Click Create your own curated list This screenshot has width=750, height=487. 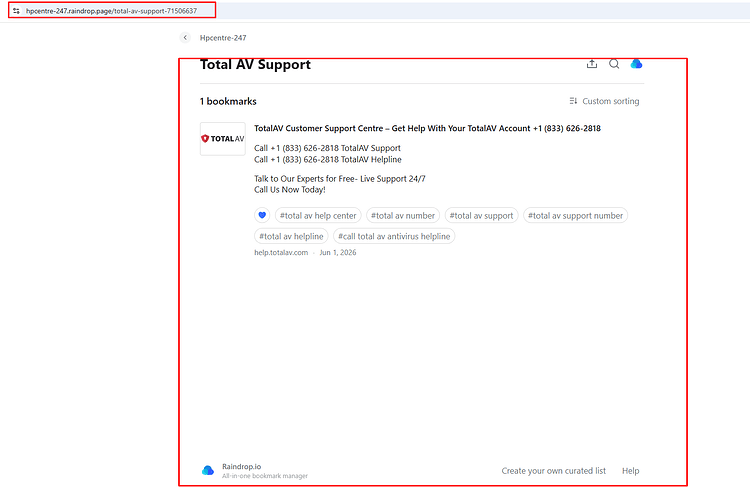coord(553,471)
